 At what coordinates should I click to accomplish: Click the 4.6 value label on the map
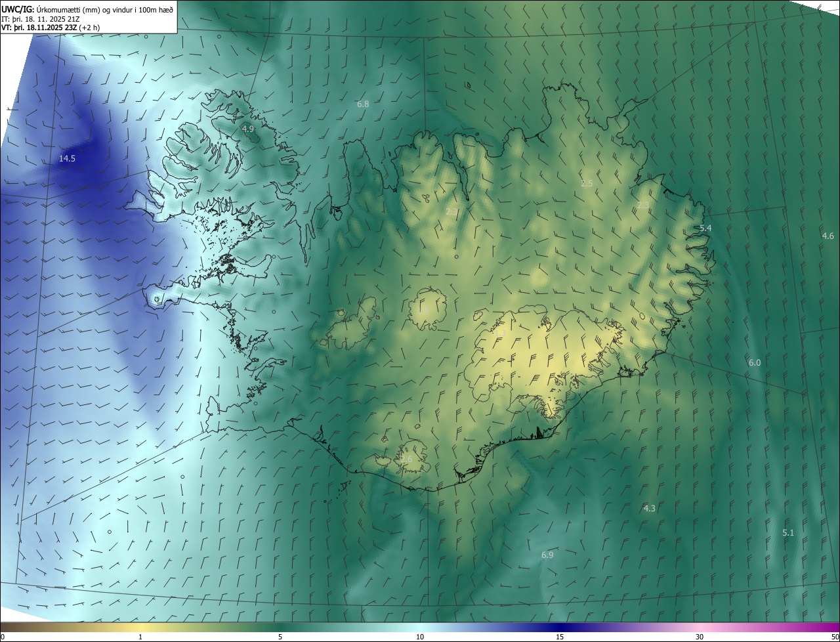click(828, 236)
